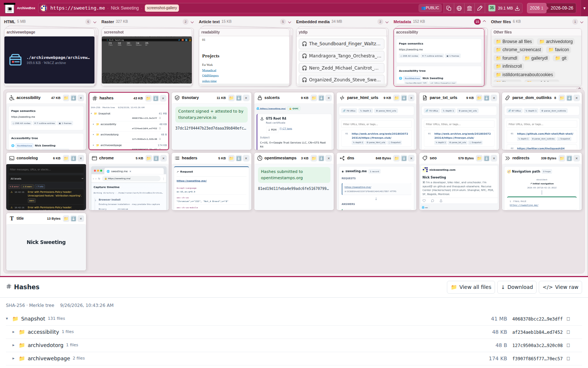588x368 pixels.
Task: Click the site favicon beside the URL
Action: click(44, 8)
